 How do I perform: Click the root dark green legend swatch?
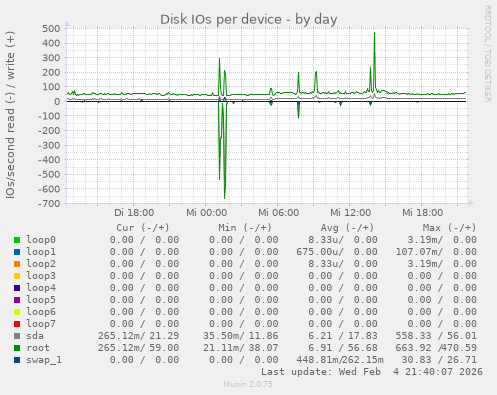(x=17, y=348)
